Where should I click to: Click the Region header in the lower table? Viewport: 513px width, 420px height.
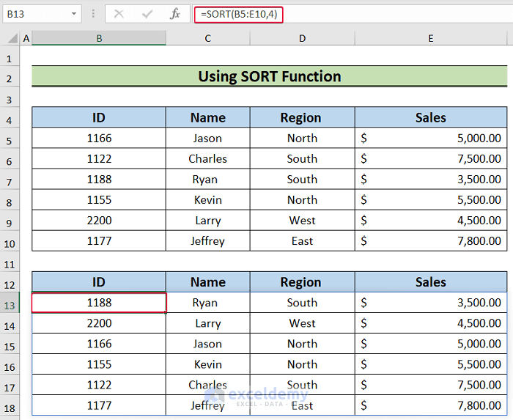302,282
